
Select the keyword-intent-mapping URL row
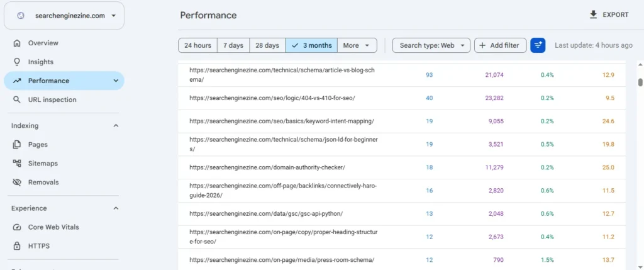(x=402, y=121)
